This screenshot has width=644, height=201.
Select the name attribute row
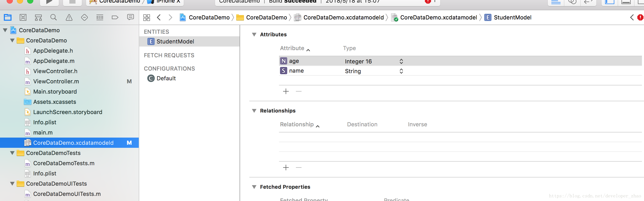(x=460, y=71)
